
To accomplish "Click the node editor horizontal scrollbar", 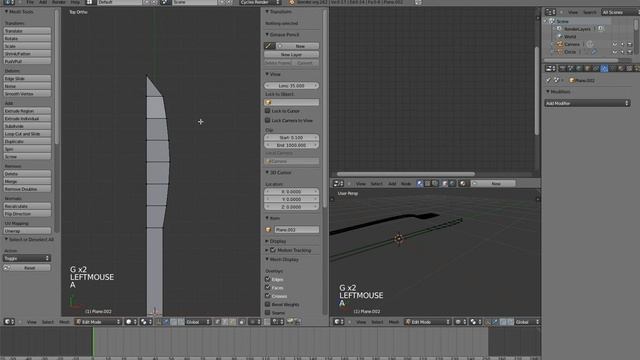I will (x=406, y=174).
